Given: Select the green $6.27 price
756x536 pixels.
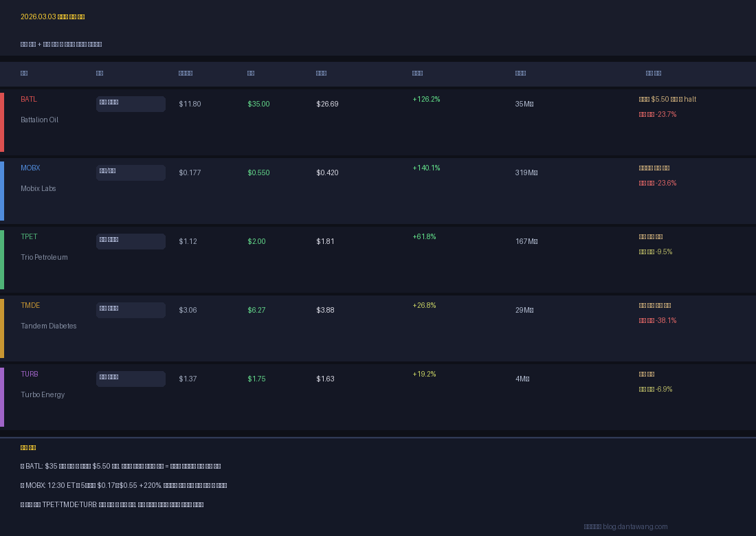Looking at the screenshot, I should click(256, 311).
